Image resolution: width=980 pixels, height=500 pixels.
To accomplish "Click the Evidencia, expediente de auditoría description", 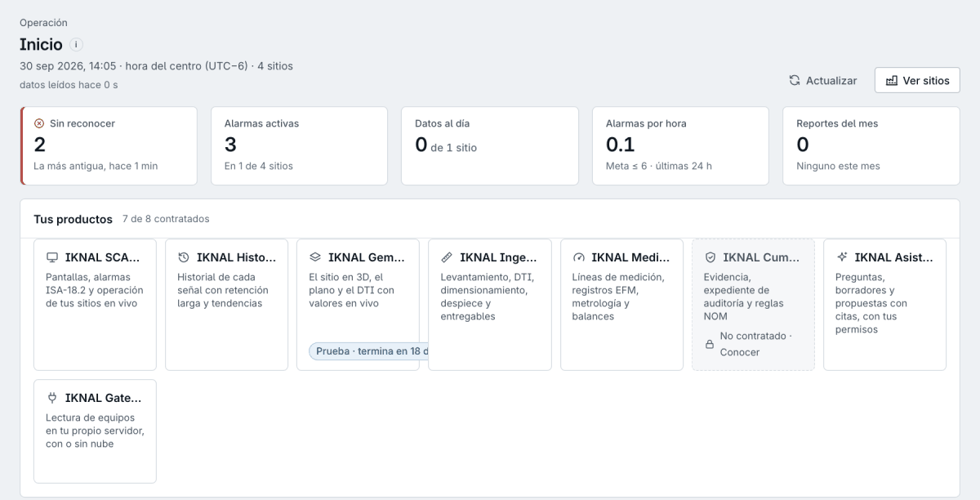I will click(743, 297).
